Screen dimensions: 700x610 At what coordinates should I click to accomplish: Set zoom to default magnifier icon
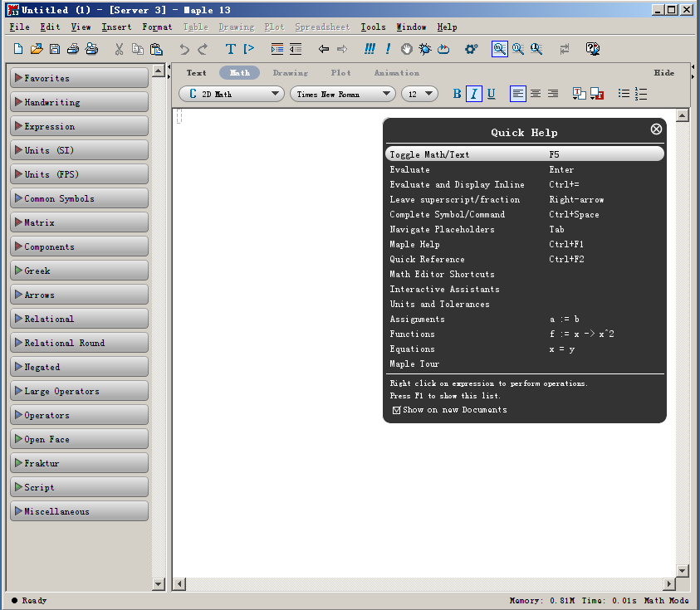coord(500,49)
